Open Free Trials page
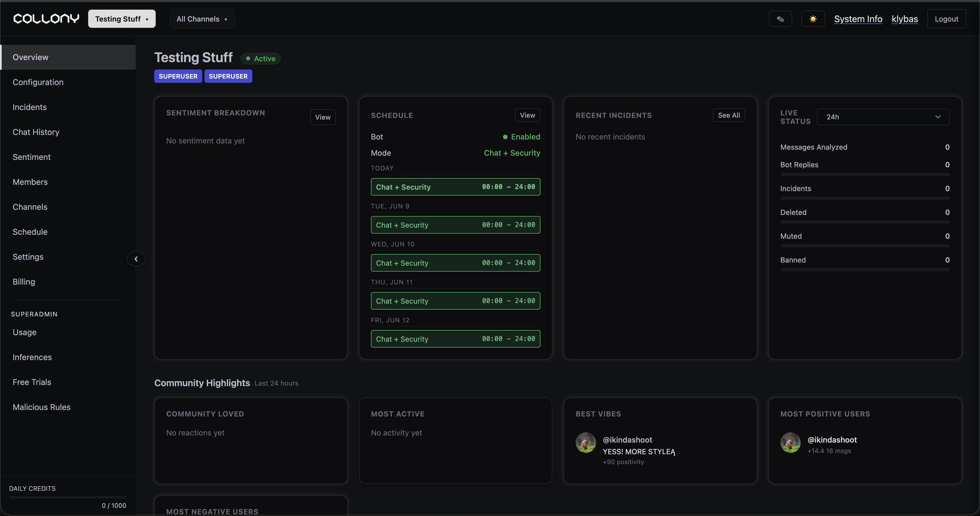The height and width of the screenshot is (516, 980). [68, 382]
